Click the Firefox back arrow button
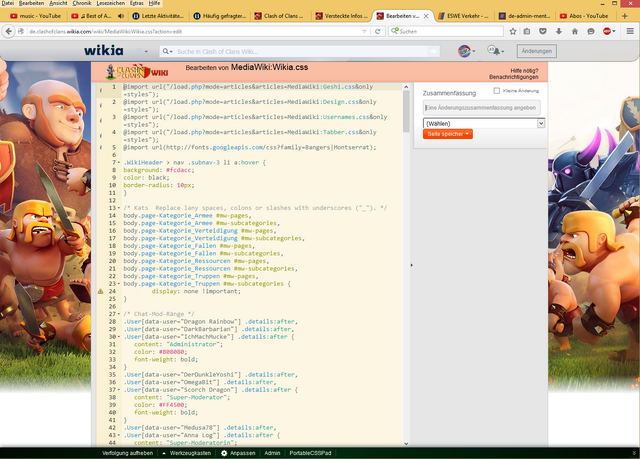This screenshot has width=640, height=459. 9,31
